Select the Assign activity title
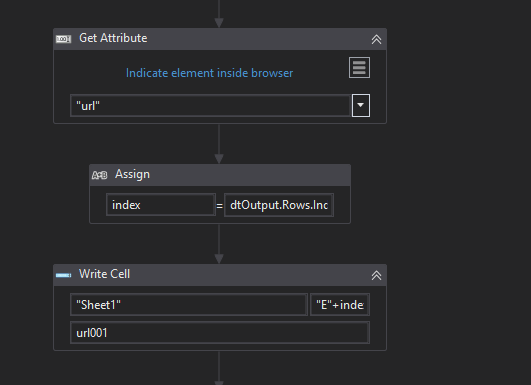This screenshot has width=531, height=385. pos(132,174)
